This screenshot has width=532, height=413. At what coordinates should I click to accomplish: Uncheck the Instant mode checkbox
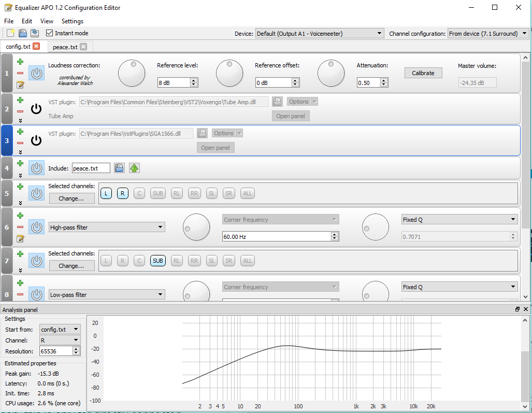coord(49,33)
